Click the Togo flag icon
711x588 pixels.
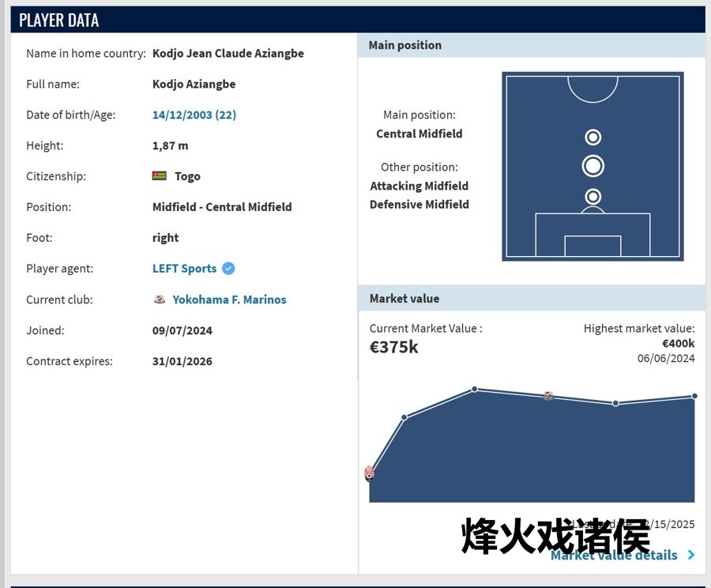159,176
